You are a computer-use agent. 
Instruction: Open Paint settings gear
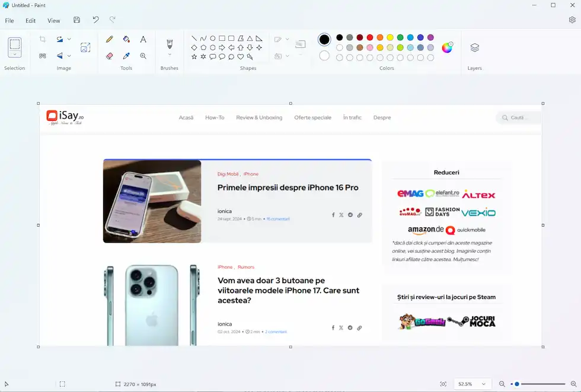coord(572,20)
